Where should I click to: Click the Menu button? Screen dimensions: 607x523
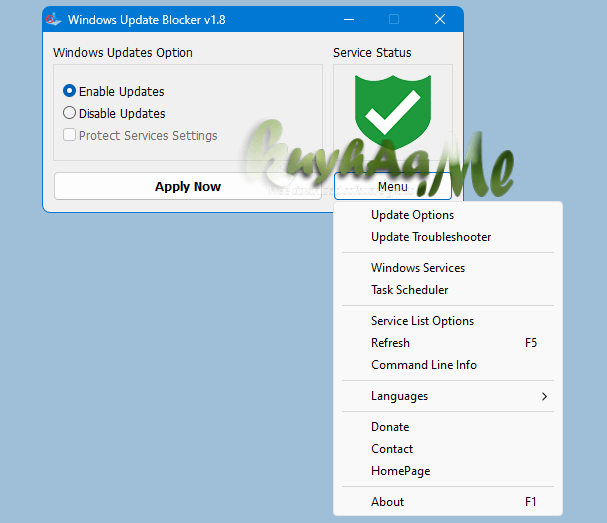pos(393,186)
